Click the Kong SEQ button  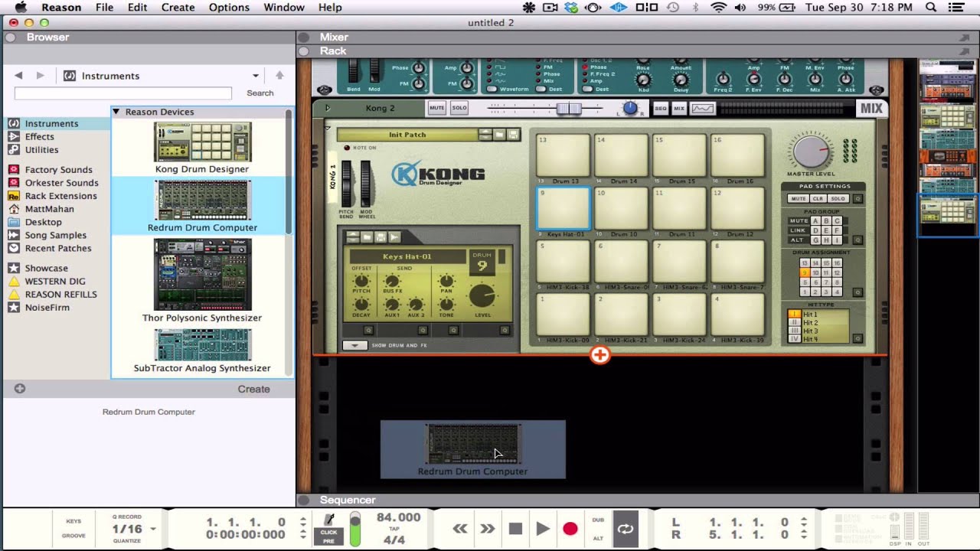[x=660, y=109]
